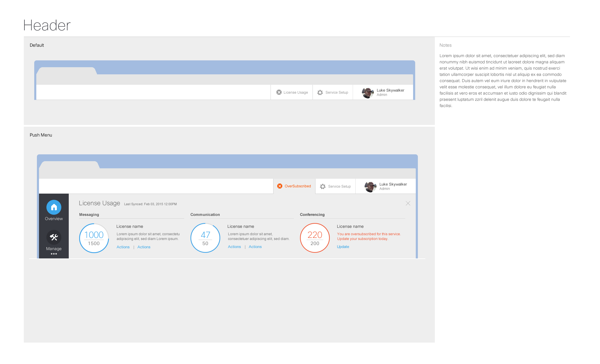600x364 pixels.
Task: Click the Overview home icon in sidebar
Action: point(54,207)
